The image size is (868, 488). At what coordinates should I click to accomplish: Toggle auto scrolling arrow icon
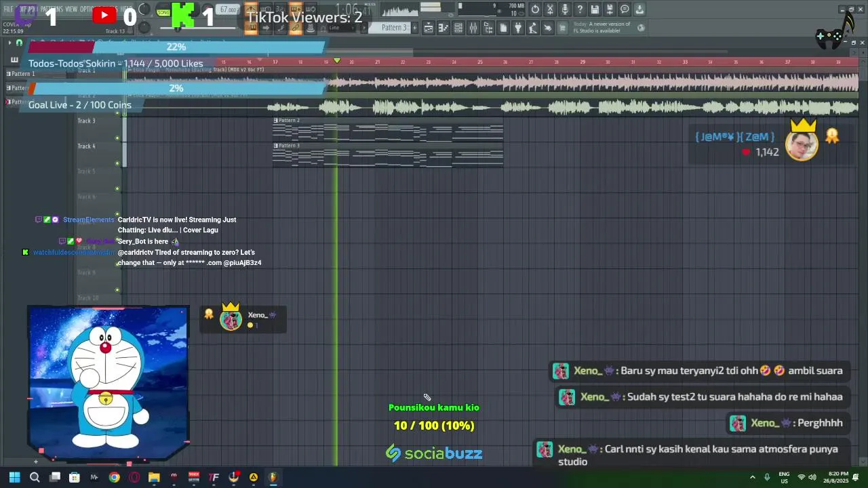tap(266, 28)
